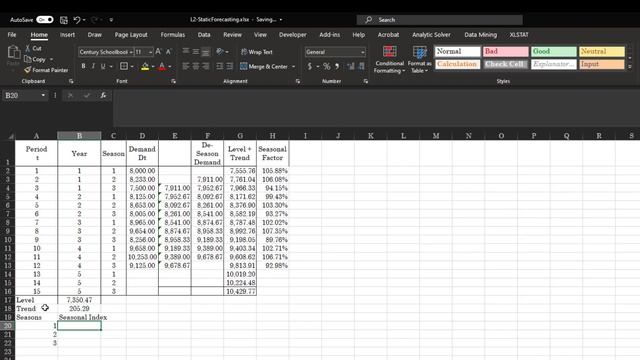This screenshot has width=640, height=360.
Task: Expand Font dialog launcher
Action: (173, 81)
